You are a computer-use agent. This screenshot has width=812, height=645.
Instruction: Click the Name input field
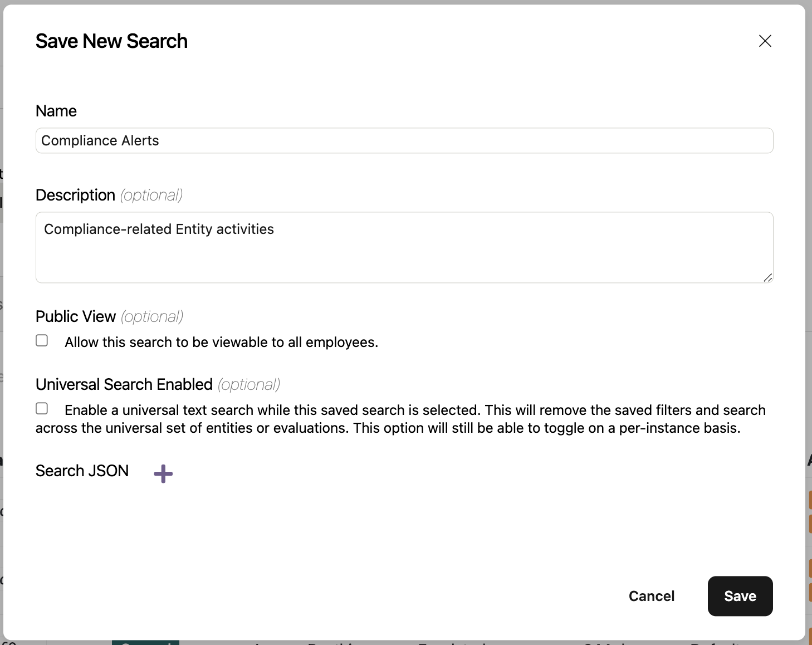[404, 140]
